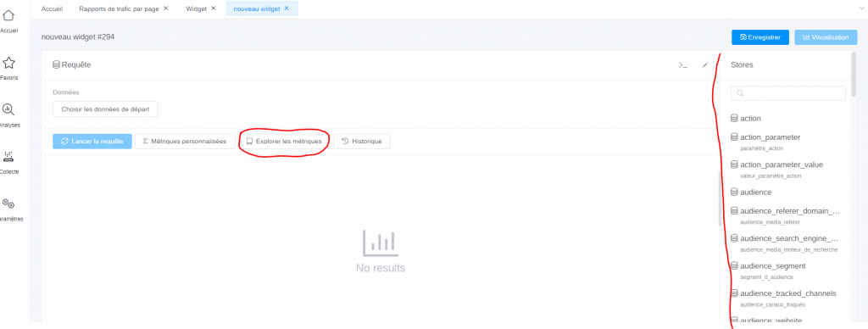Click Choisir les données de départ
Image resolution: width=868 pixels, height=329 pixels.
[105, 109]
